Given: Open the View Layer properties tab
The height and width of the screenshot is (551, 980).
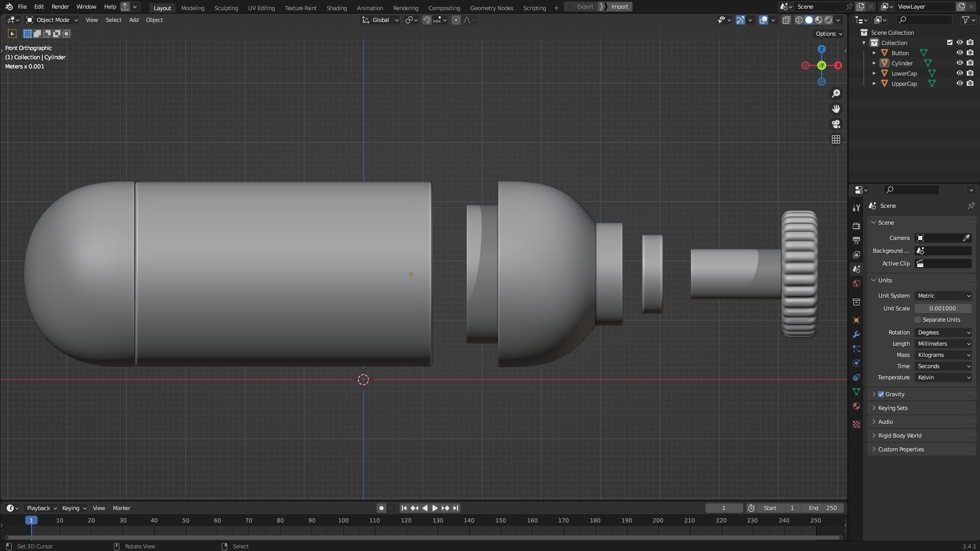Looking at the screenshot, I should pyautogui.click(x=856, y=254).
